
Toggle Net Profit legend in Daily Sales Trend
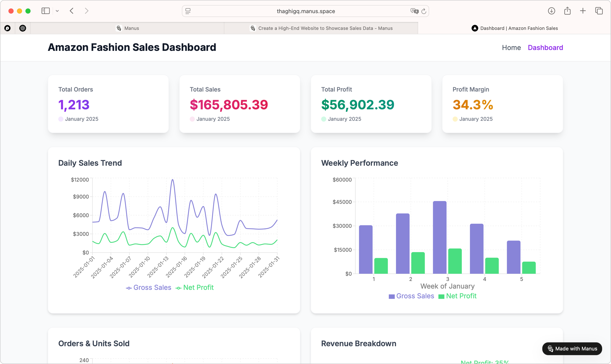coord(195,288)
